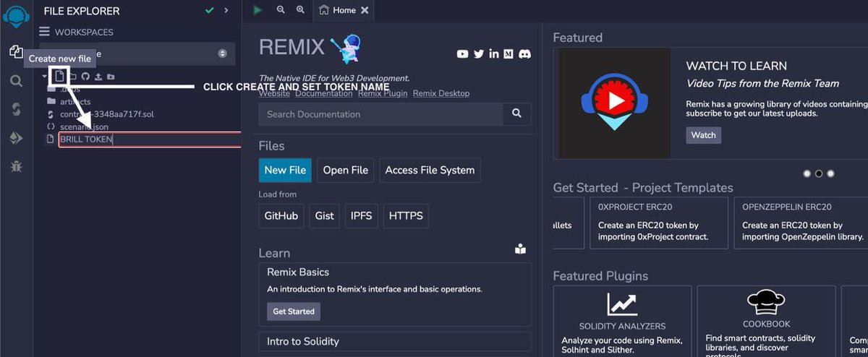Open the Workspaces hamburger menu
This screenshot has height=357, width=868.
tap(45, 32)
